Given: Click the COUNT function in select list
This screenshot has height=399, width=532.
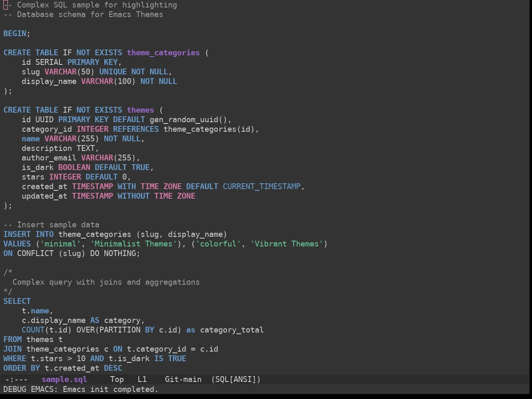Looking at the screenshot, I should coord(33,330).
